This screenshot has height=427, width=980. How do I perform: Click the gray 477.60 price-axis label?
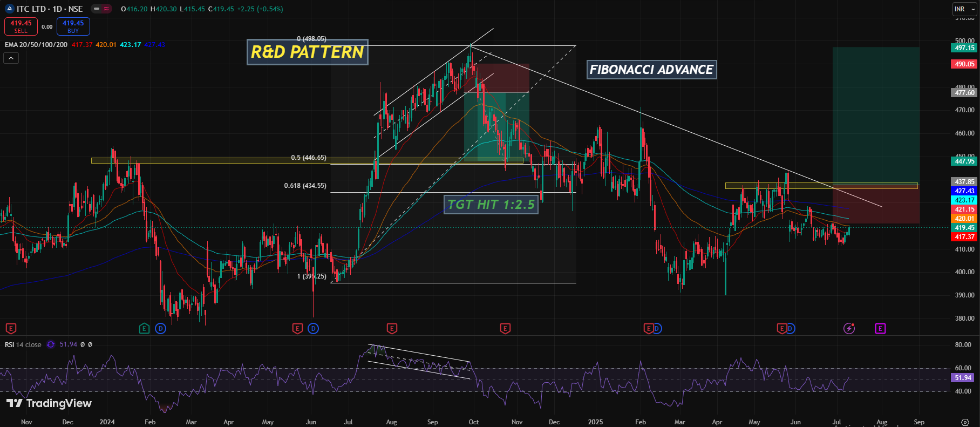pyautogui.click(x=964, y=93)
